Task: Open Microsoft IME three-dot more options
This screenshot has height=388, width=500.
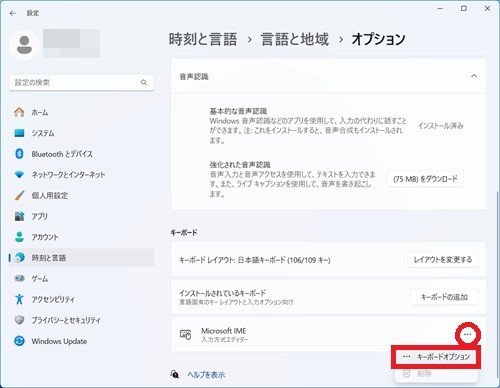Action: (467, 334)
